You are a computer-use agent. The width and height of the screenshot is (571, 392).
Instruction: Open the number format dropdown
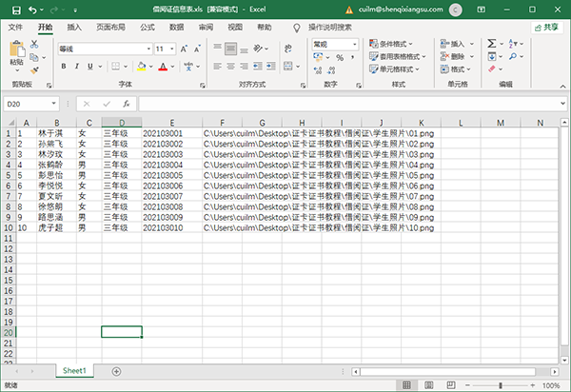(x=354, y=45)
